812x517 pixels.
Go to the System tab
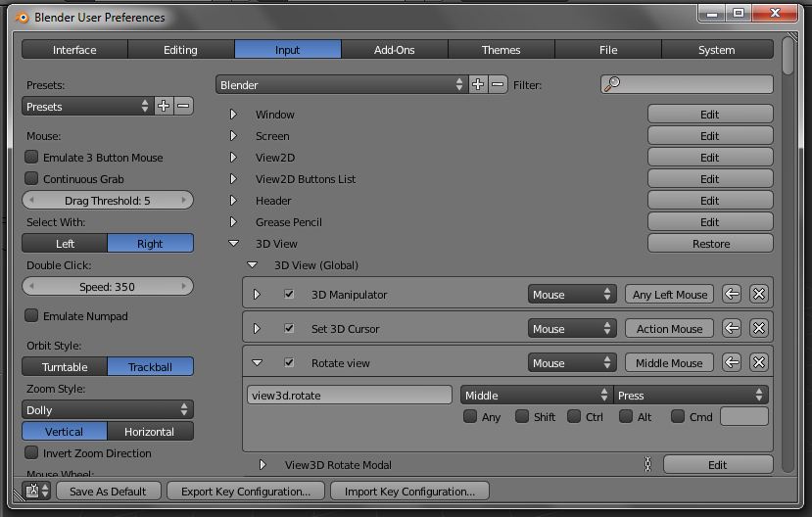pos(717,50)
